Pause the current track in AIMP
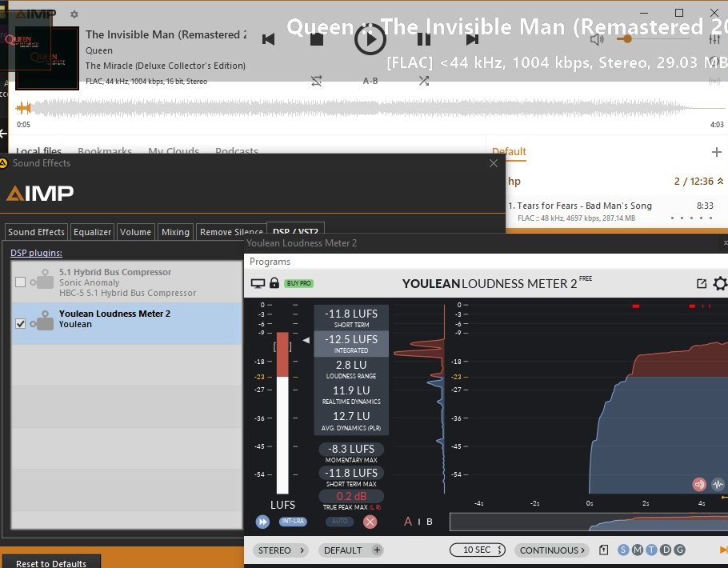 tap(423, 39)
